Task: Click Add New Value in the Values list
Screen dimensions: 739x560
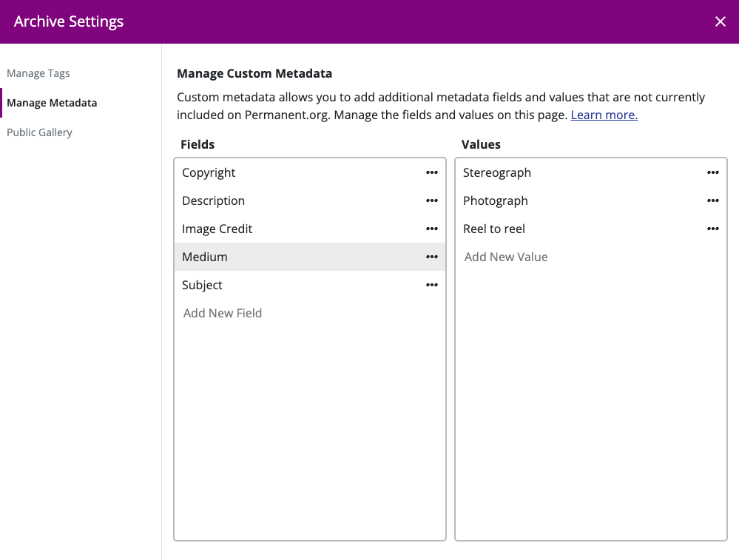Action: point(506,257)
